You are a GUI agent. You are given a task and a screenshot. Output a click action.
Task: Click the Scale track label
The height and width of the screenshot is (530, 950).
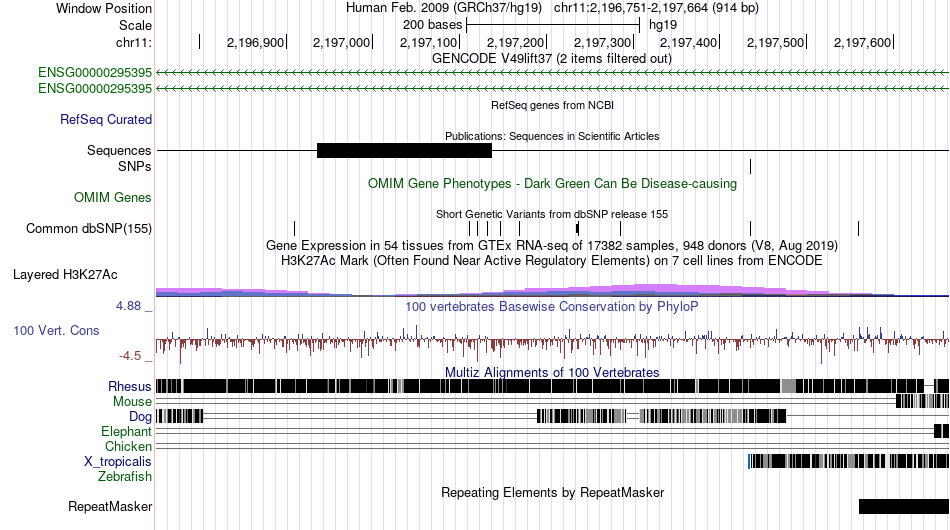click(x=135, y=25)
